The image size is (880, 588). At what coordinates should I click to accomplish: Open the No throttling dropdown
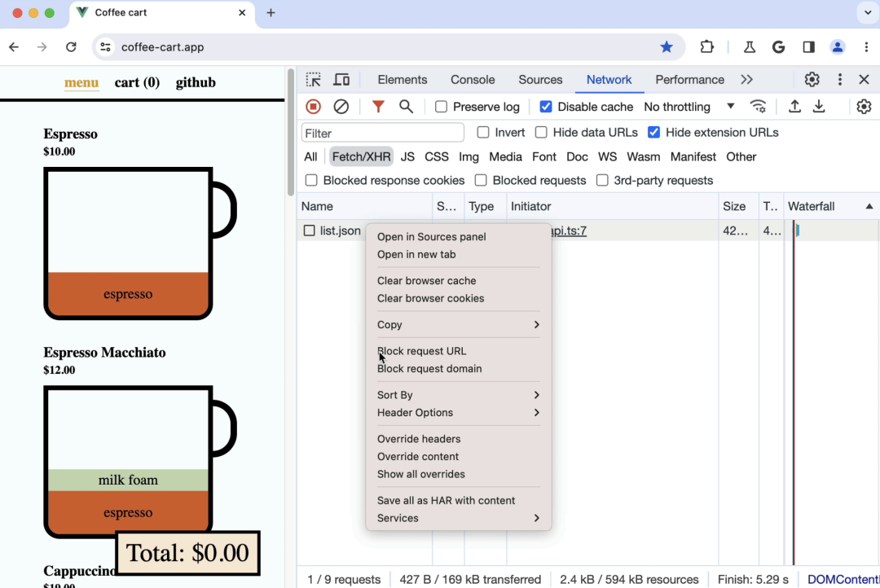[689, 107]
